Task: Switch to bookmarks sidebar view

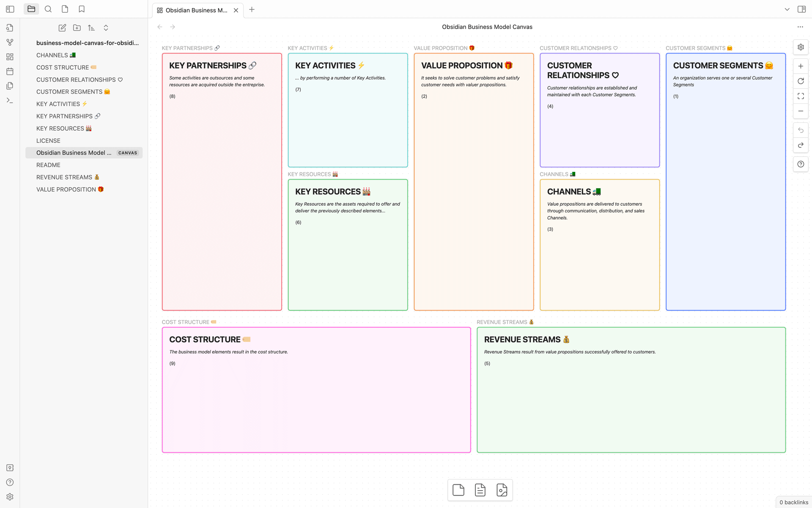Action: pyautogui.click(x=82, y=9)
